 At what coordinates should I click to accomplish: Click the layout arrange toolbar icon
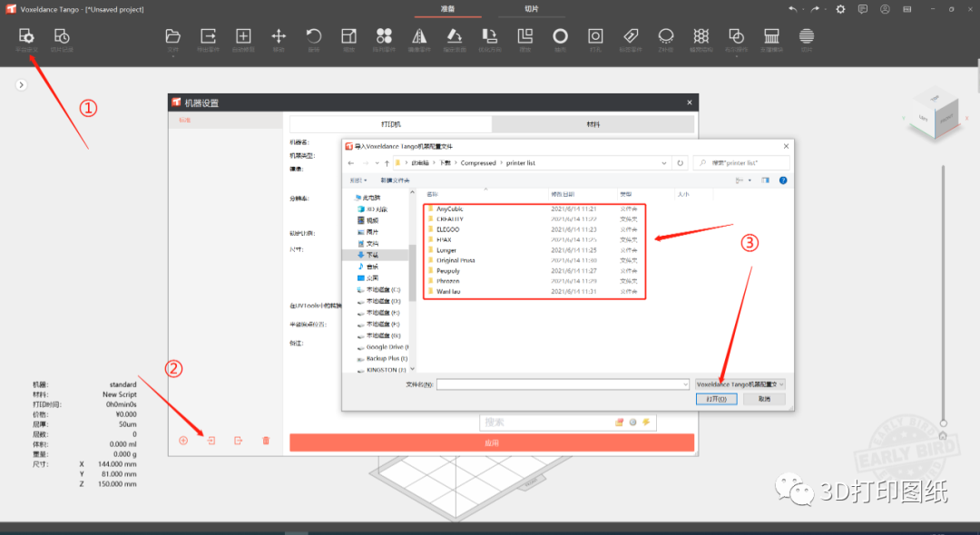click(525, 36)
